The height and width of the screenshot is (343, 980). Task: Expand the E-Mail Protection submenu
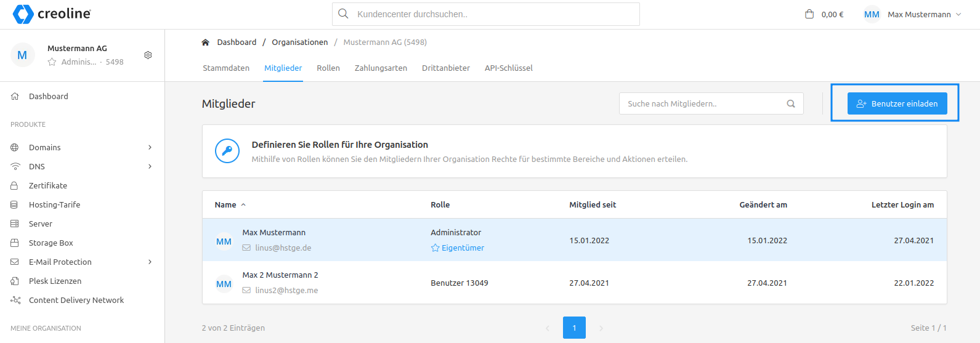click(x=150, y=262)
